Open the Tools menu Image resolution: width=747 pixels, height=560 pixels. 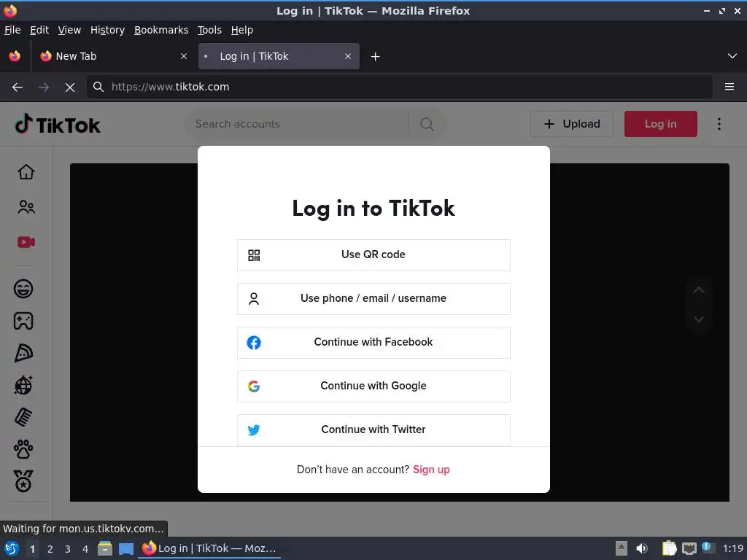point(209,30)
